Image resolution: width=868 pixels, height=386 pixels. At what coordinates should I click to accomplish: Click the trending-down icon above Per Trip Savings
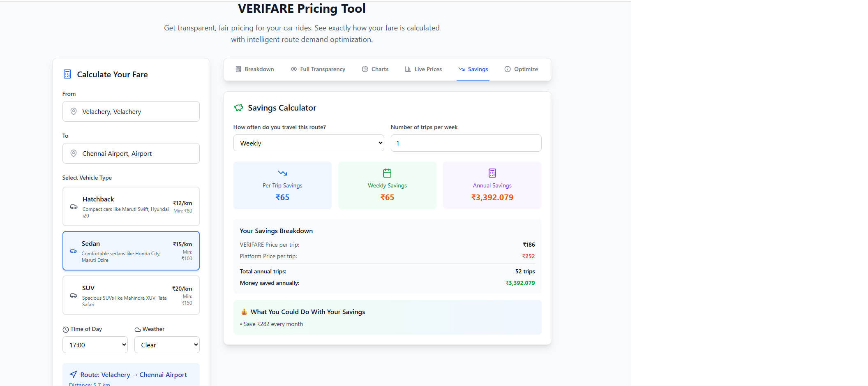click(282, 173)
